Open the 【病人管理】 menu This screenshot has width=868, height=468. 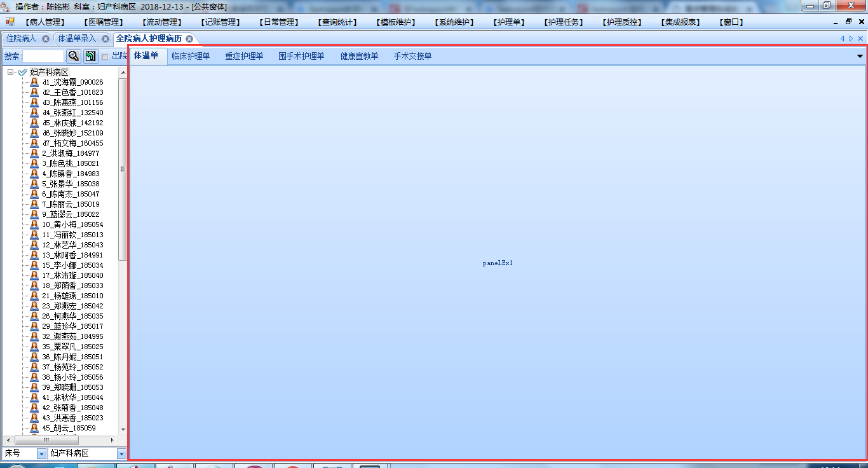pyautogui.click(x=45, y=22)
